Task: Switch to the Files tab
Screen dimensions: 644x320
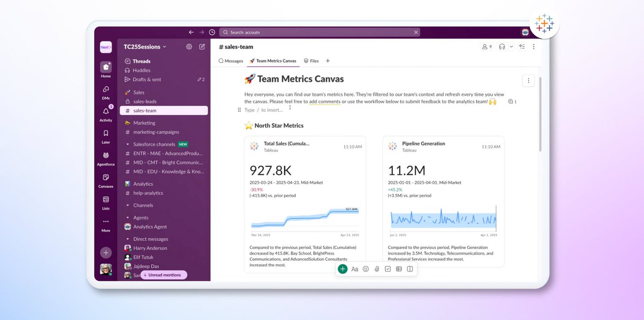Action: click(311, 61)
